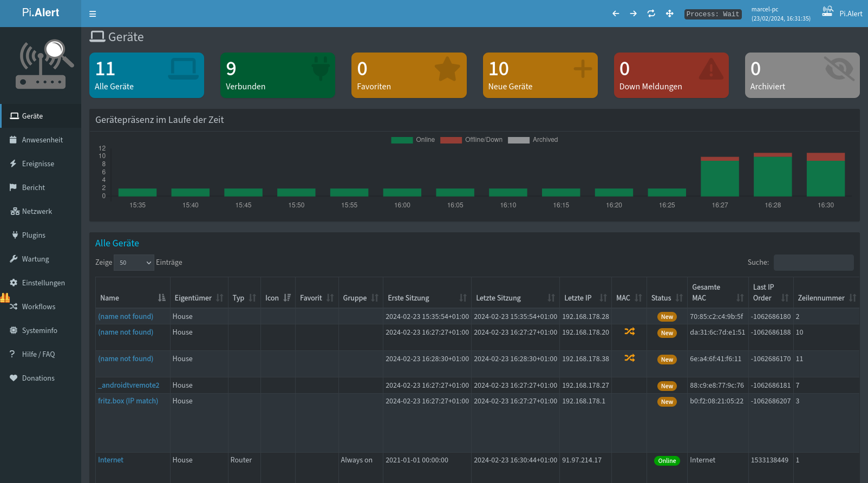
Task: Open Hilfe / FAQ in the sidebar
Action: click(41, 354)
